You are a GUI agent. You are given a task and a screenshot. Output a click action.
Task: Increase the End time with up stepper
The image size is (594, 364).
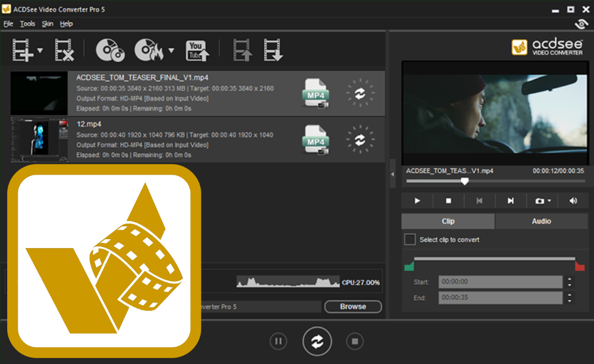[x=570, y=295]
